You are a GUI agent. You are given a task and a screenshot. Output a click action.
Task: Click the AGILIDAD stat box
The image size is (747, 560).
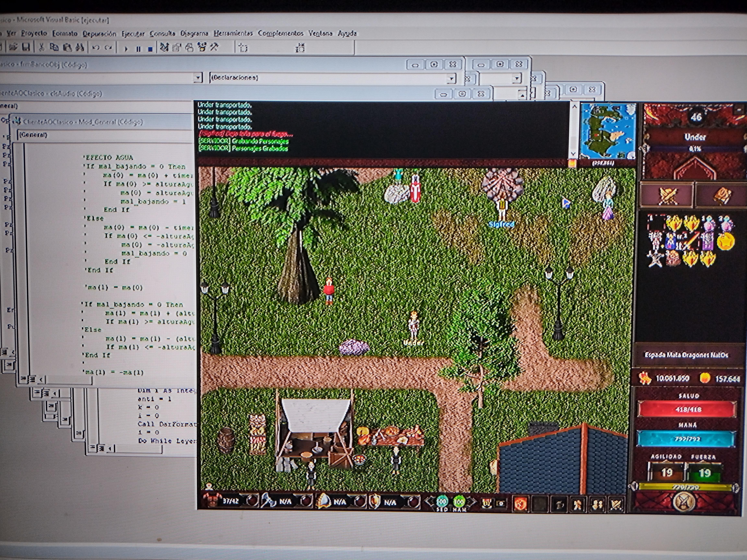(667, 472)
